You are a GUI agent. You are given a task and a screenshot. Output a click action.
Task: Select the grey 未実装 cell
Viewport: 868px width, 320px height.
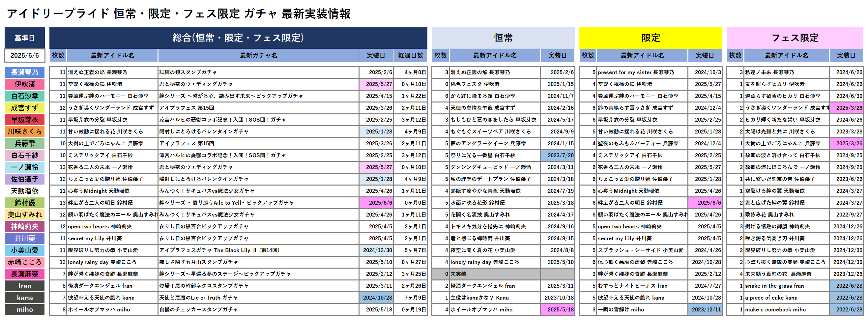pos(495,274)
